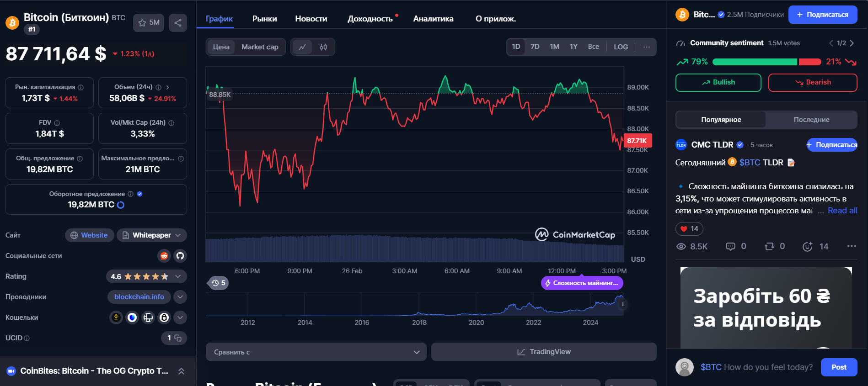This screenshot has height=386, width=868.
Task: Select the 1Y time range
Action: pos(573,47)
